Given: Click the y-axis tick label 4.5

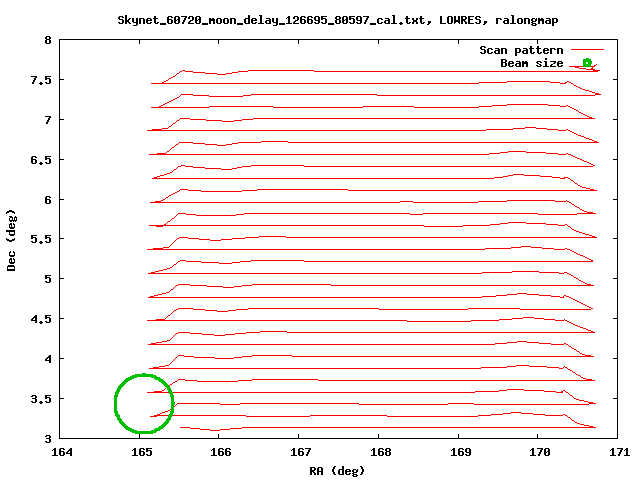Looking at the screenshot, I should click(x=41, y=319).
